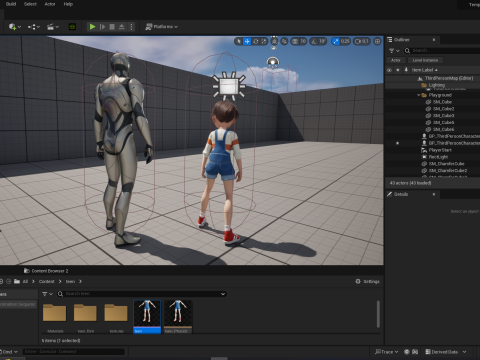The image size is (480, 360).
Task: Open the Content Browser filter dropdown
Action: [x=47, y=294]
